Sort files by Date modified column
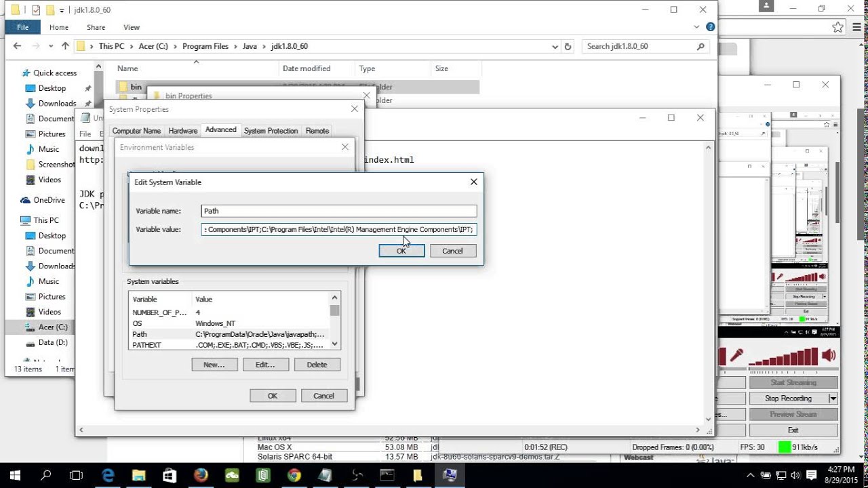The width and height of the screenshot is (868, 488). [x=307, y=68]
